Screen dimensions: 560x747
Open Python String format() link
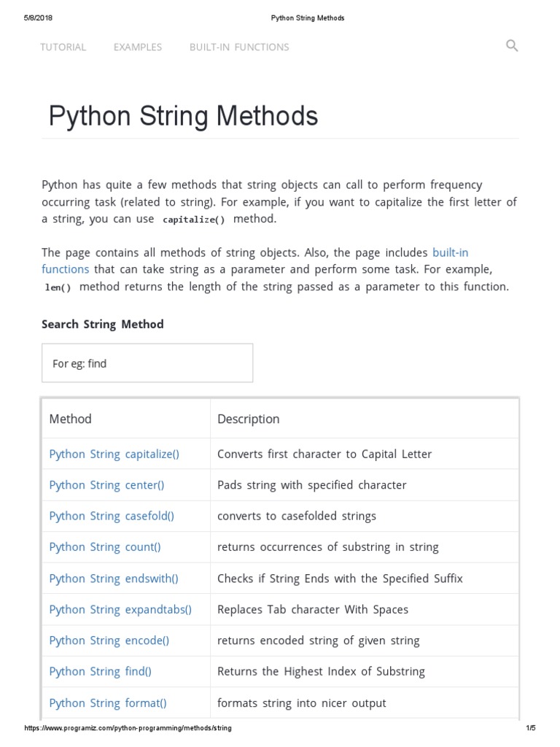(108, 703)
